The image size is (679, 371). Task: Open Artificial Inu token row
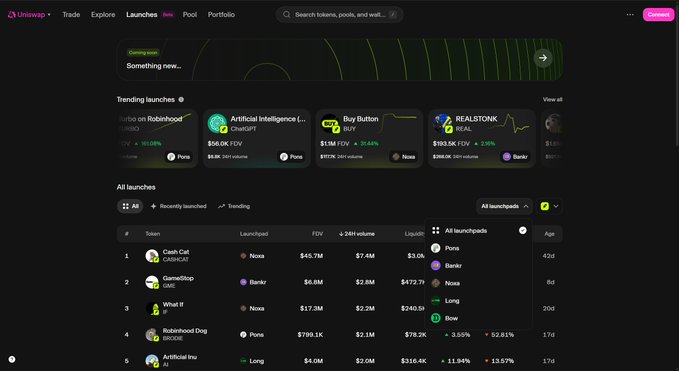(340, 361)
